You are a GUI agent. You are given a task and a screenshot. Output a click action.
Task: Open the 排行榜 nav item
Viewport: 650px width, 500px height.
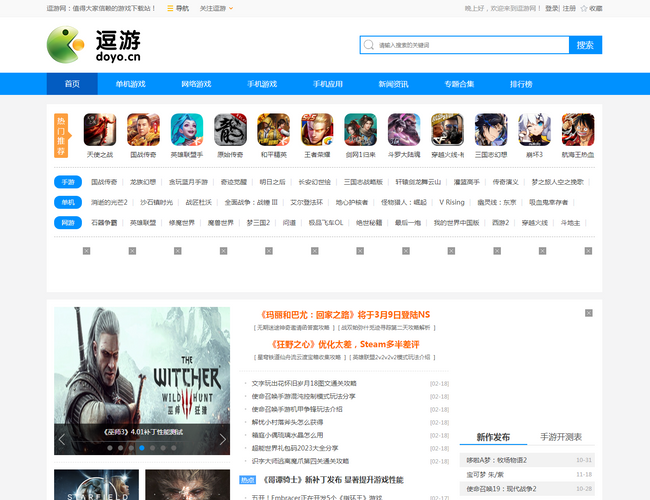click(521, 84)
